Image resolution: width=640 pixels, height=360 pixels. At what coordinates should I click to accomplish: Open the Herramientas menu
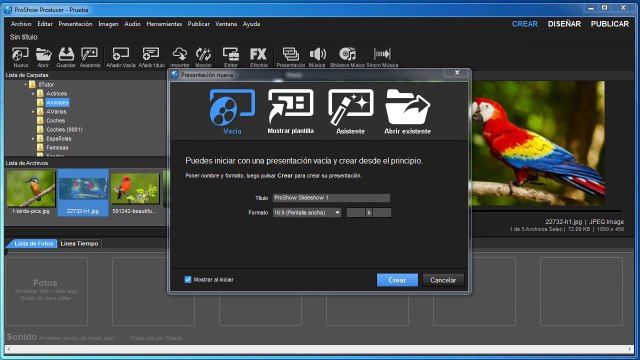pos(164,24)
